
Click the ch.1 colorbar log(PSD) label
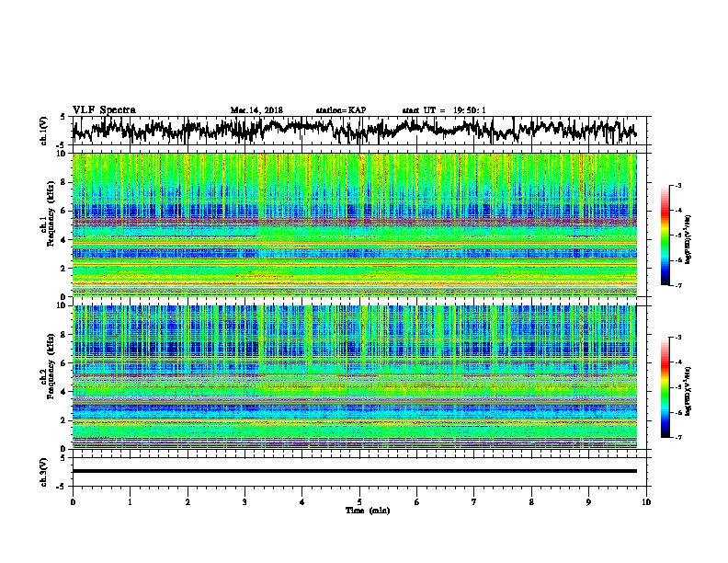click(688, 239)
